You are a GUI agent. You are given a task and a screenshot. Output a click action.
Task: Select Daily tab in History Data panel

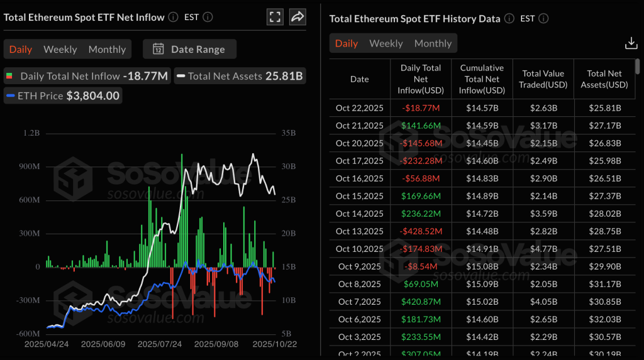(x=346, y=43)
